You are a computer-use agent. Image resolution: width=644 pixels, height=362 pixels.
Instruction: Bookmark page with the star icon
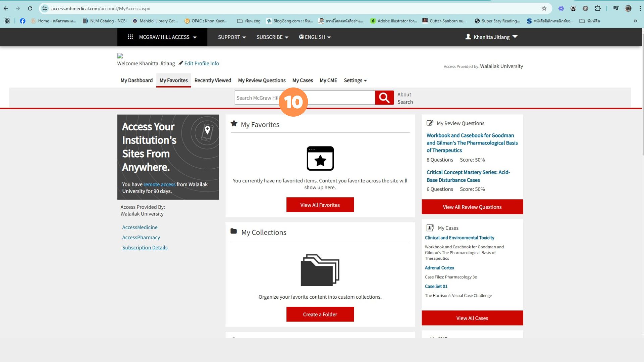tap(544, 8)
